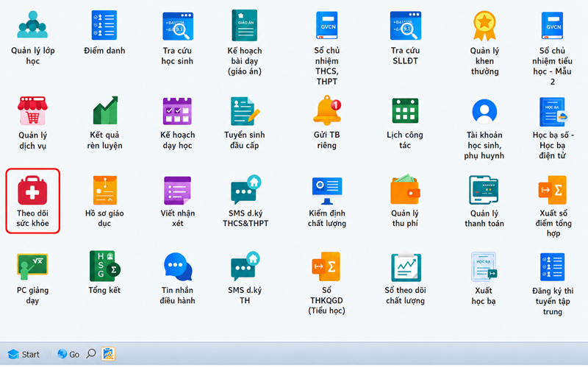Open Đăng ký thi tuyển tập trung
The image size is (588, 368).
553,267
